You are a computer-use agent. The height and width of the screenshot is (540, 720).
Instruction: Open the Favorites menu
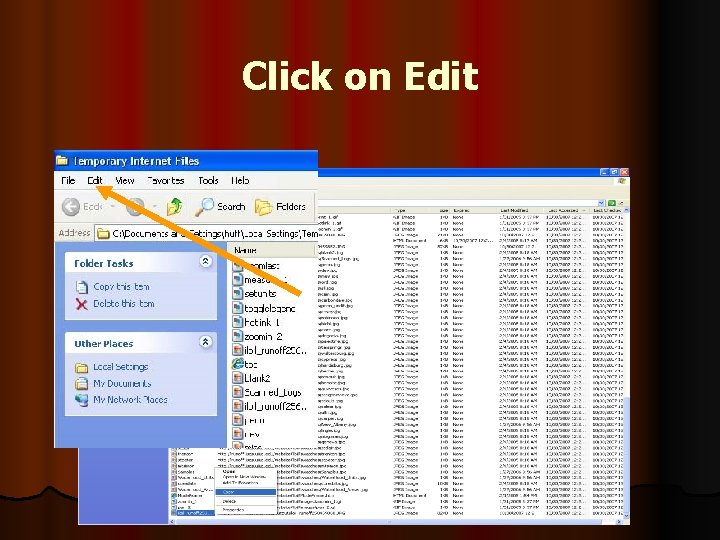point(166,180)
